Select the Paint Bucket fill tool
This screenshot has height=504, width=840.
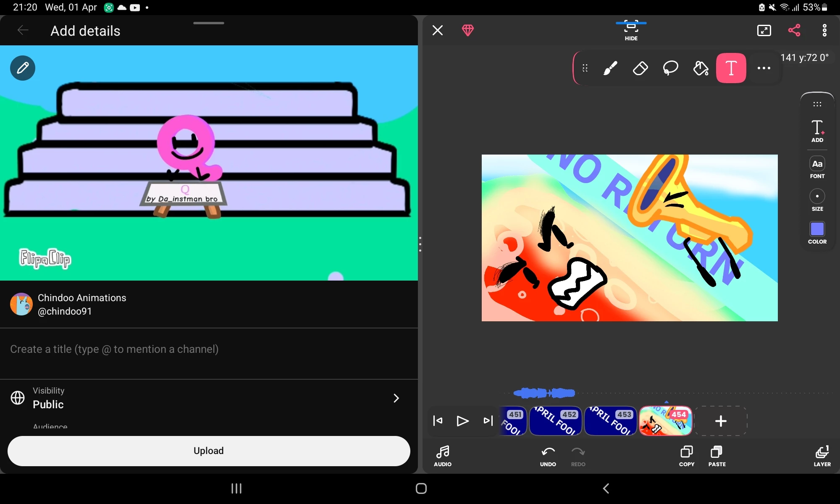(x=701, y=68)
